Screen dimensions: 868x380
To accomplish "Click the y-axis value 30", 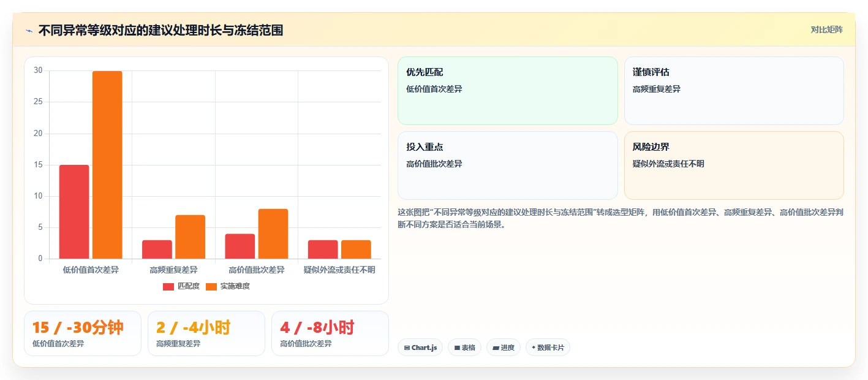I will 38,70.
